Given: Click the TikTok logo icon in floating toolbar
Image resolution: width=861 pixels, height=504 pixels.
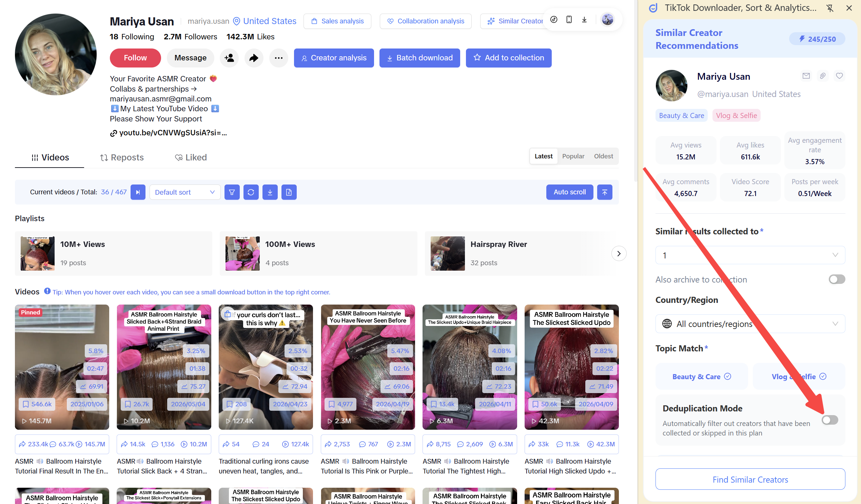Looking at the screenshot, I should click(x=554, y=19).
